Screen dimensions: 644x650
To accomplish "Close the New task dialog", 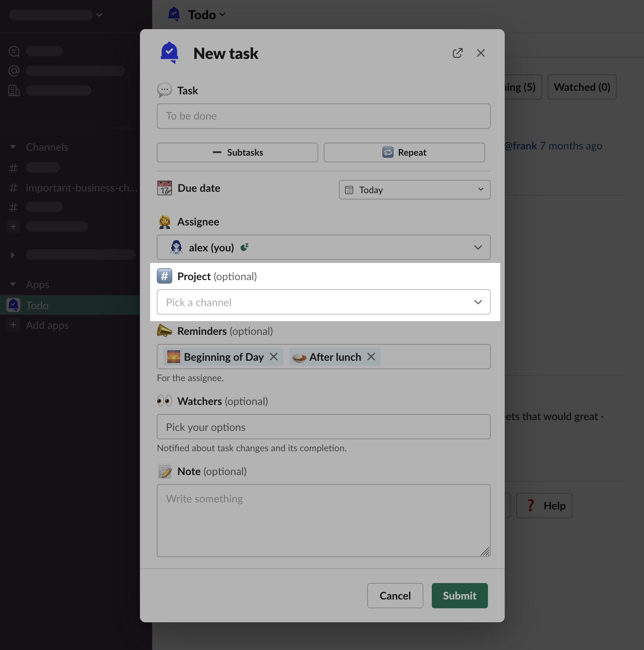I will tap(481, 53).
